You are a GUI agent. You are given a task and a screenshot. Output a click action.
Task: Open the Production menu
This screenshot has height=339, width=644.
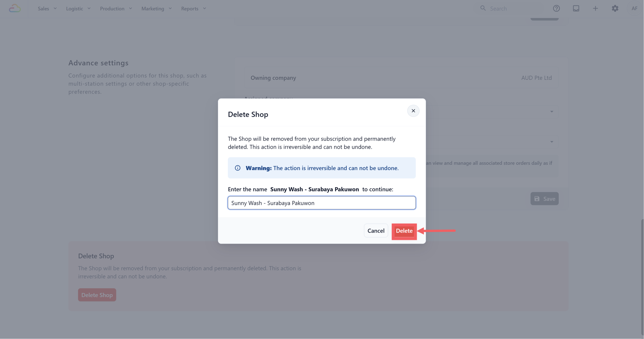pos(116,9)
